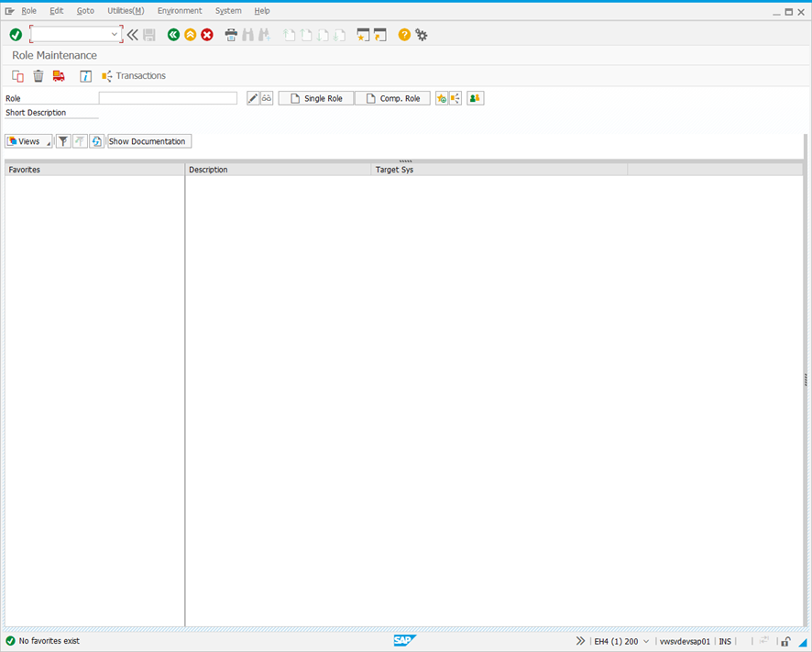The image size is (812, 652).
Task: Open the Goto menu
Action: tap(85, 11)
